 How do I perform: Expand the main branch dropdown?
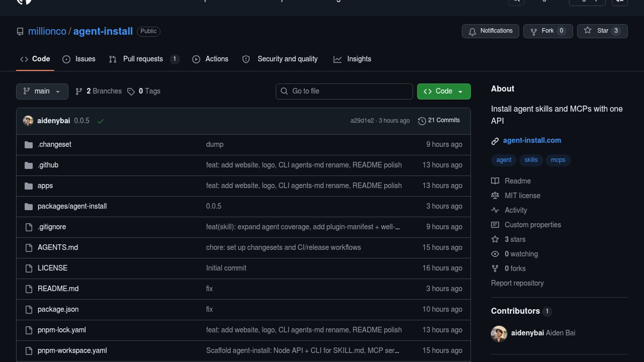(42, 91)
